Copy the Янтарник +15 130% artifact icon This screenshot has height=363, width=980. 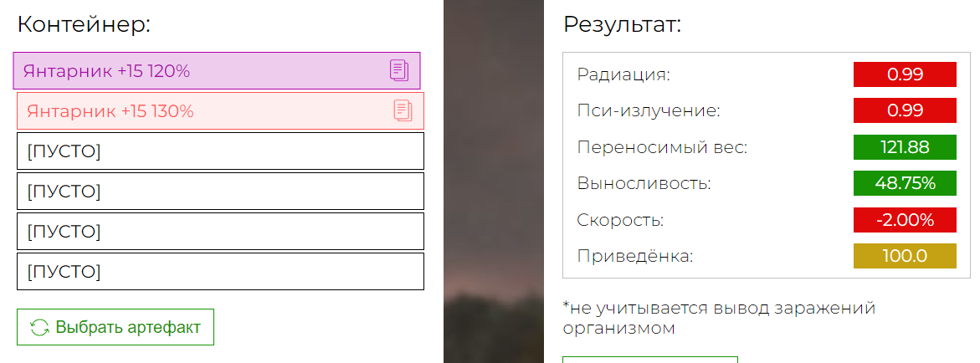(x=403, y=110)
